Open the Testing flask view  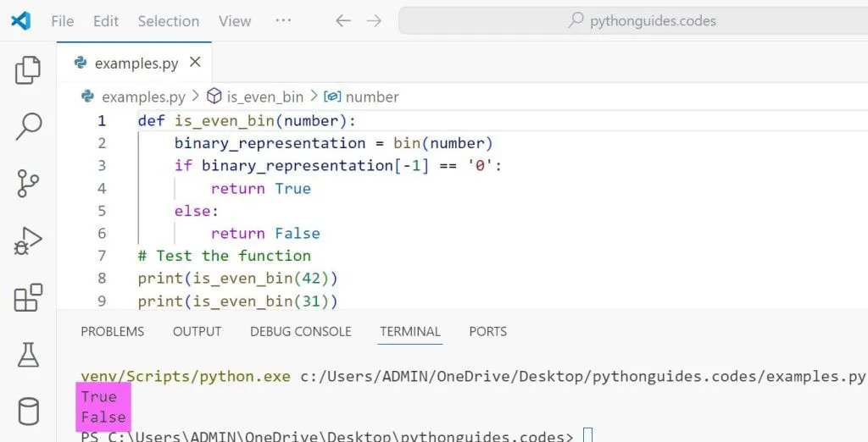28,355
